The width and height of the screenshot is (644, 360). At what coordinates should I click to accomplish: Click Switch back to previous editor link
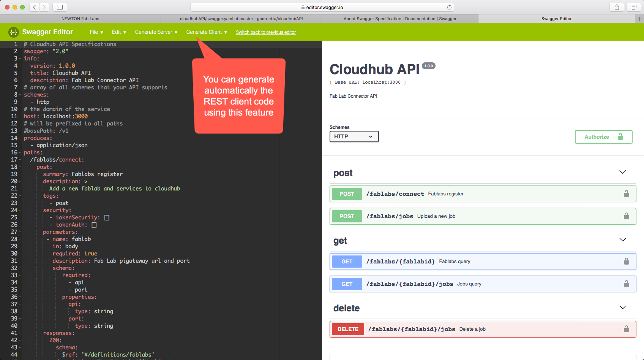[266, 32]
